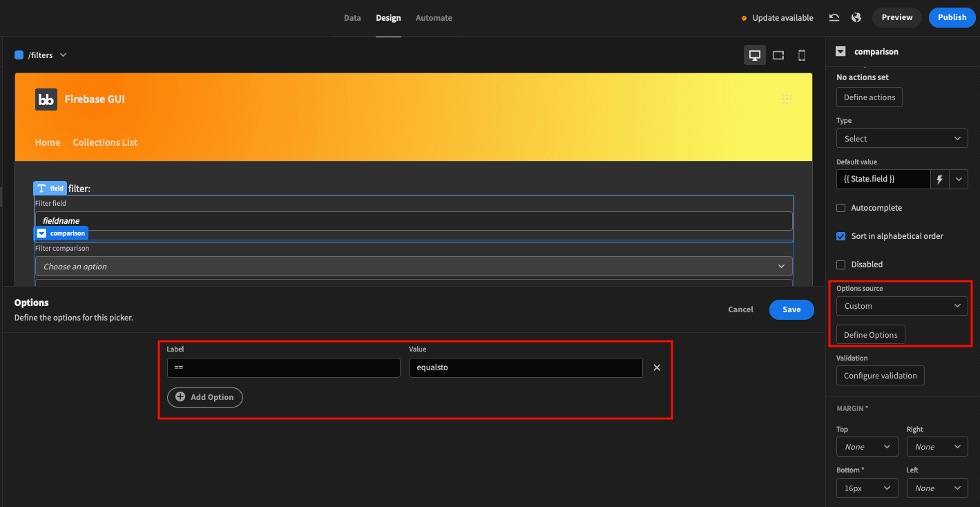
Task: Open the Choose an option picker
Action: pos(414,267)
